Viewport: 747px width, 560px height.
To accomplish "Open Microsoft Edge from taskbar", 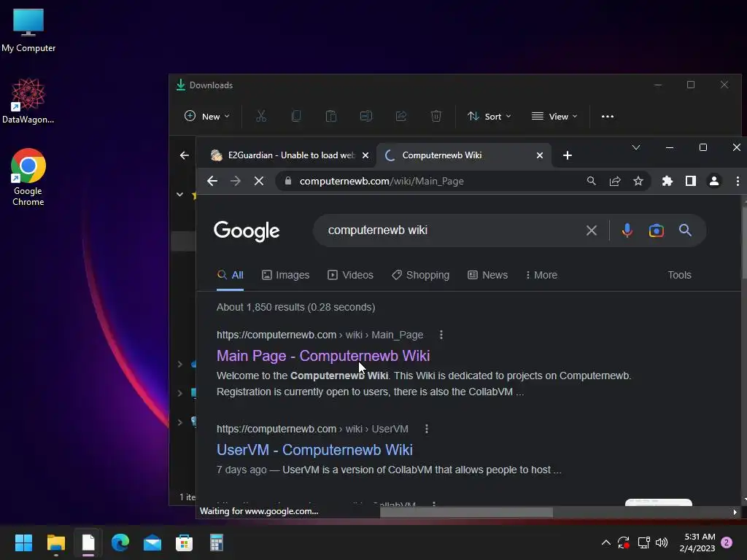I will (x=120, y=542).
